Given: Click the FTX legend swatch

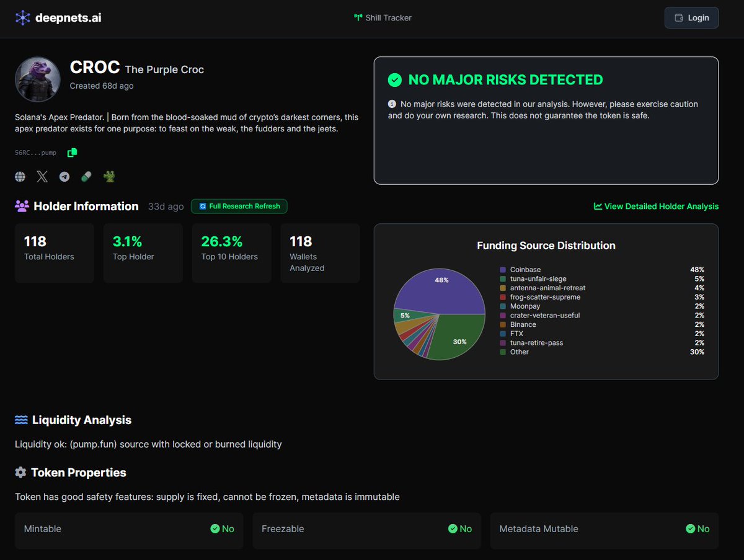Looking at the screenshot, I should click(x=503, y=334).
